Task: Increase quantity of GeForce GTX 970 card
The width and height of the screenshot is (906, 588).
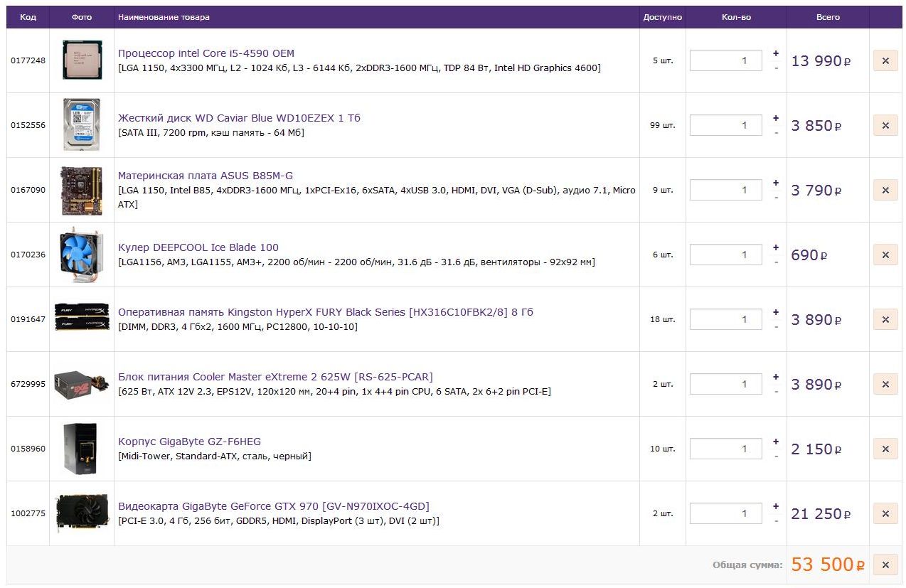Action: coord(775,506)
